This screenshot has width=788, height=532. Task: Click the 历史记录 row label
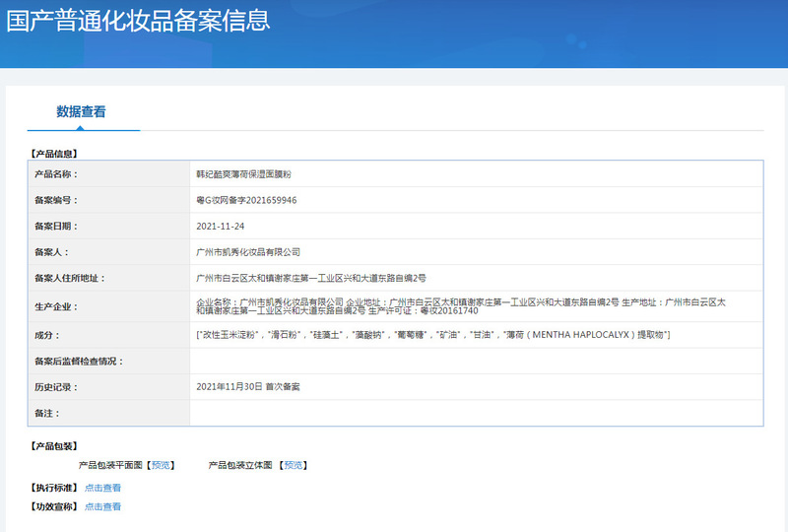[56, 387]
